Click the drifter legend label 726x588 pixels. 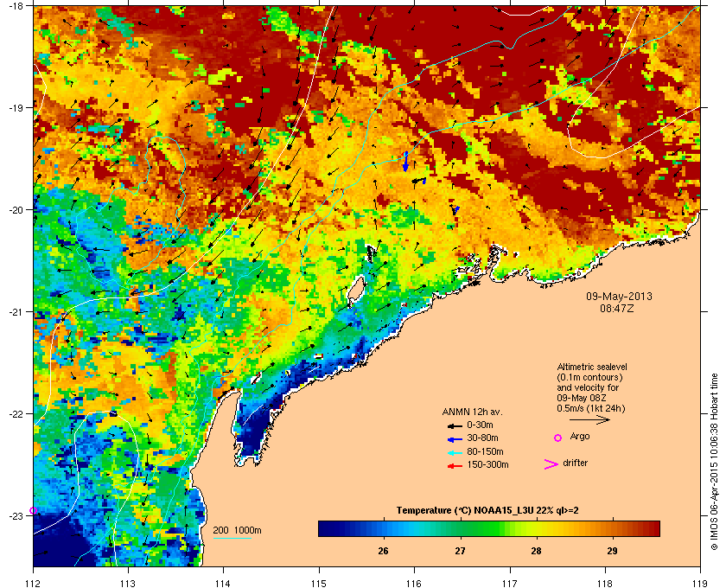pos(576,463)
